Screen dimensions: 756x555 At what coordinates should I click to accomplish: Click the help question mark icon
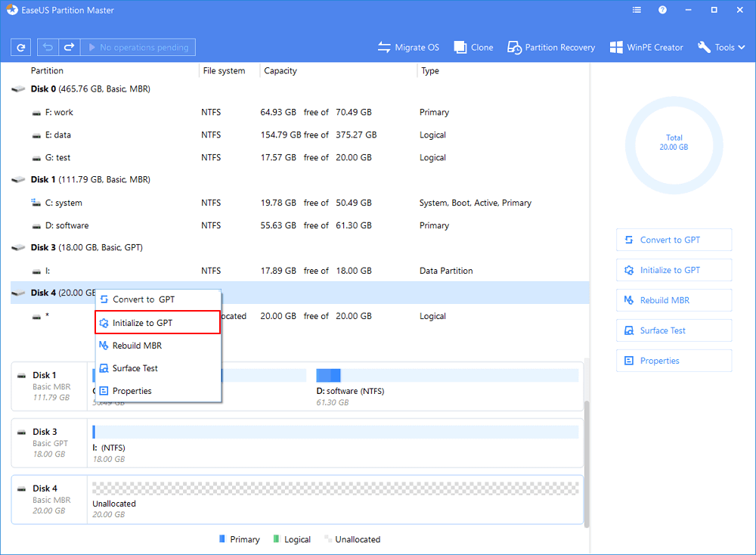point(662,11)
